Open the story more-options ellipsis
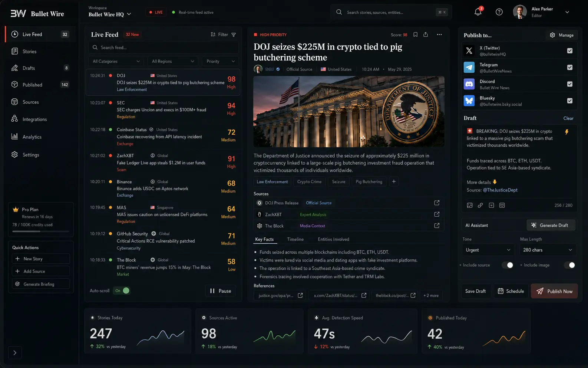The width and height of the screenshot is (588, 368). coord(439,34)
